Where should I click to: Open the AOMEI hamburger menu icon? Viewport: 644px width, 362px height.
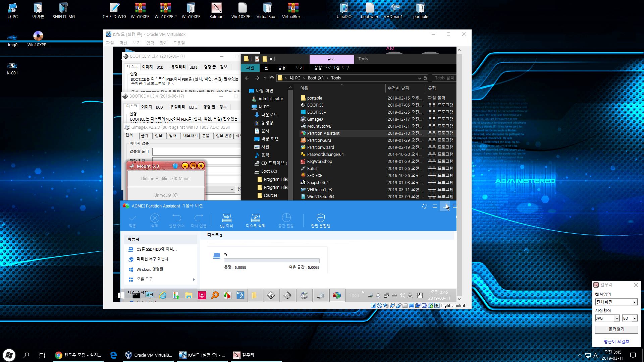435,206
